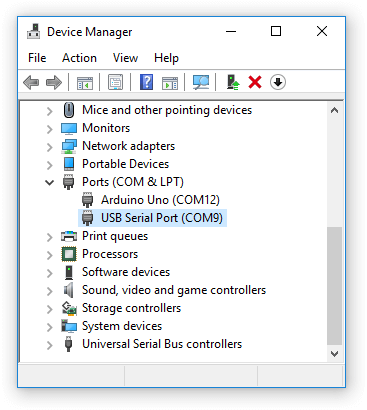The height and width of the screenshot is (410, 367).
Task: Click the Portable Devices icon
Action: [x=69, y=164]
